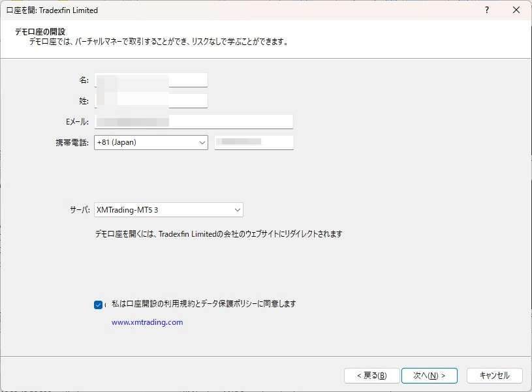Close the Tradexfin Limited dialog
The height and width of the screenshot is (392, 532).
(516, 10)
